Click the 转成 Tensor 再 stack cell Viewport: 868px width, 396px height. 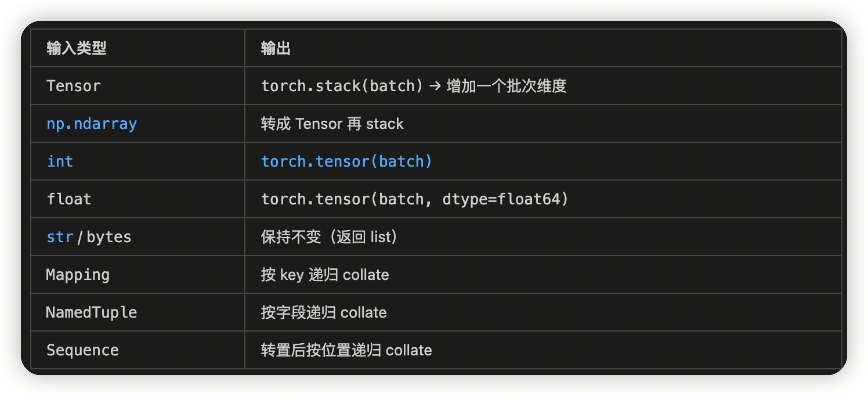(332, 124)
